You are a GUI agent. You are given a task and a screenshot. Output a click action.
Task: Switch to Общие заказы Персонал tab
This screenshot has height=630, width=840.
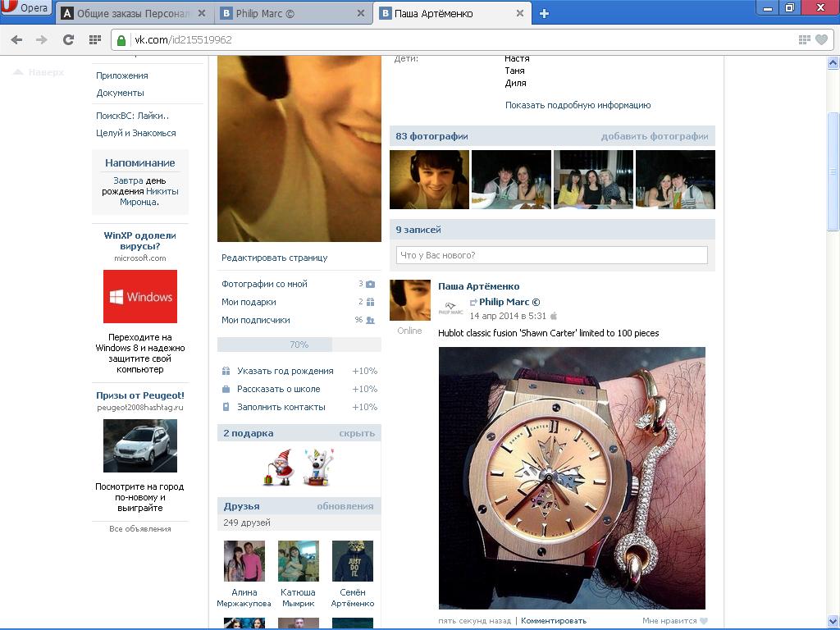point(134,13)
